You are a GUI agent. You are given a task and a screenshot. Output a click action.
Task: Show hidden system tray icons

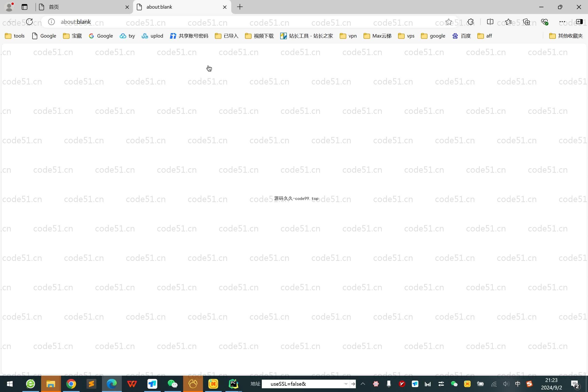363,384
